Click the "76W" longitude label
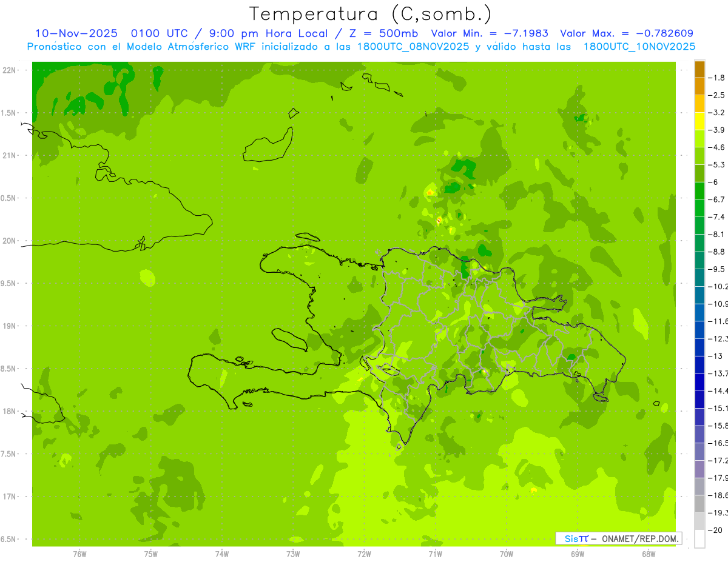 click(79, 554)
